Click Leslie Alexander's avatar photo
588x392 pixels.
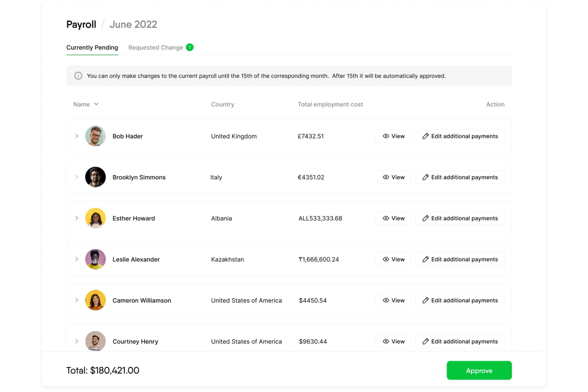tap(95, 259)
